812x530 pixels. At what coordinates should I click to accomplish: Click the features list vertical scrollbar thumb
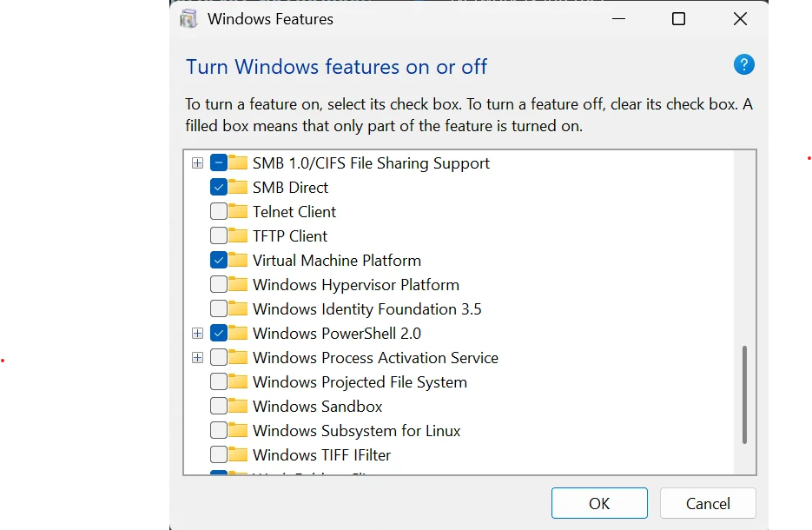click(x=744, y=394)
